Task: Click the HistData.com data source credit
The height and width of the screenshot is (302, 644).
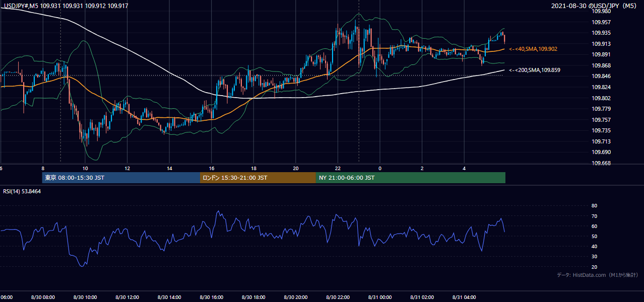Action: coord(598,275)
